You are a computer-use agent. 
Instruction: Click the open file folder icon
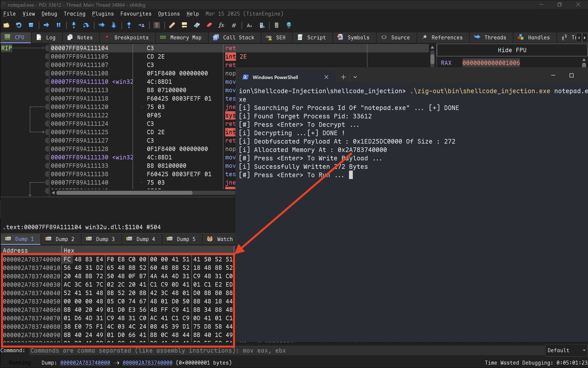(x=6, y=25)
